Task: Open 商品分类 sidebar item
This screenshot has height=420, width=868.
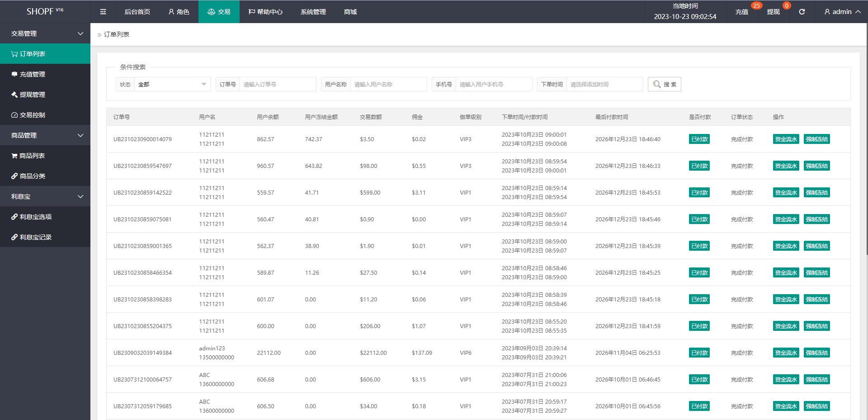Action: tap(32, 176)
